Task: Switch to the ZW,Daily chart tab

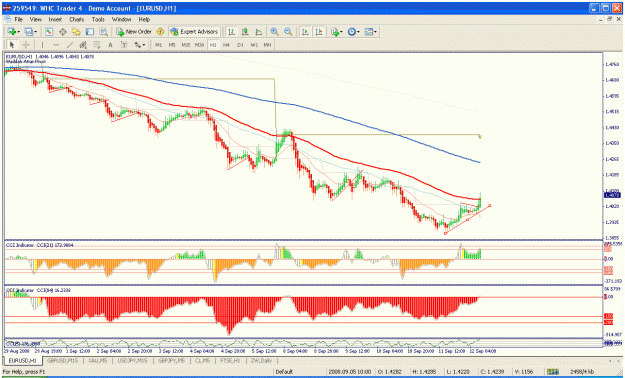Action: [x=261, y=360]
